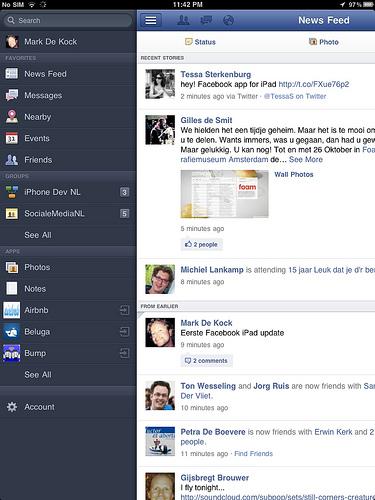Tap Tessa Sterkenburg's avatar
375x500 pixels.
160,84
